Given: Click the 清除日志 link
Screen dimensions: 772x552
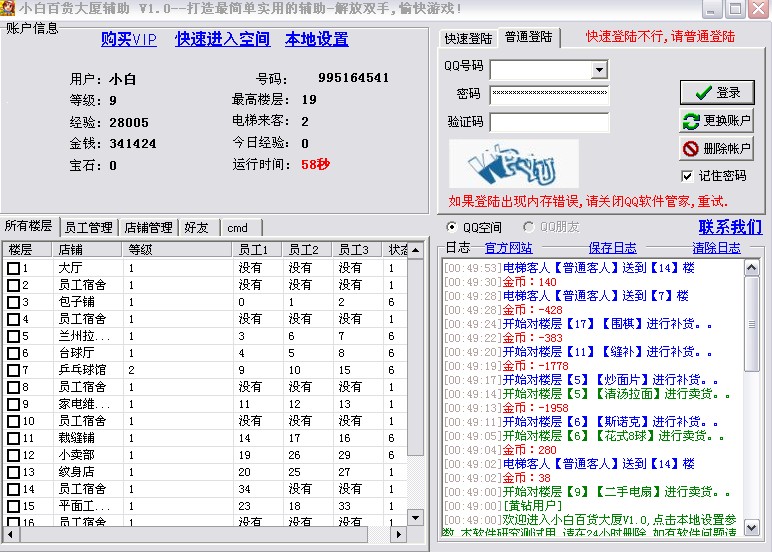Looking at the screenshot, I should tap(716, 248).
